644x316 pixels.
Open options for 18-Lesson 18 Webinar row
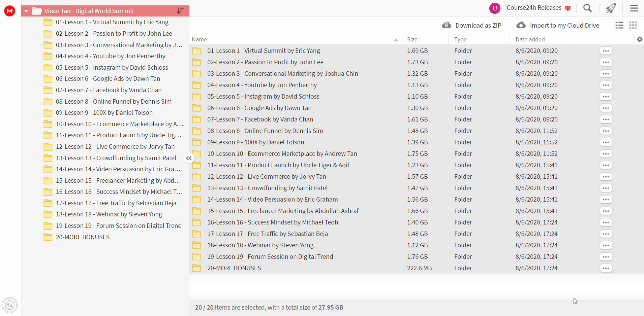point(606,245)
